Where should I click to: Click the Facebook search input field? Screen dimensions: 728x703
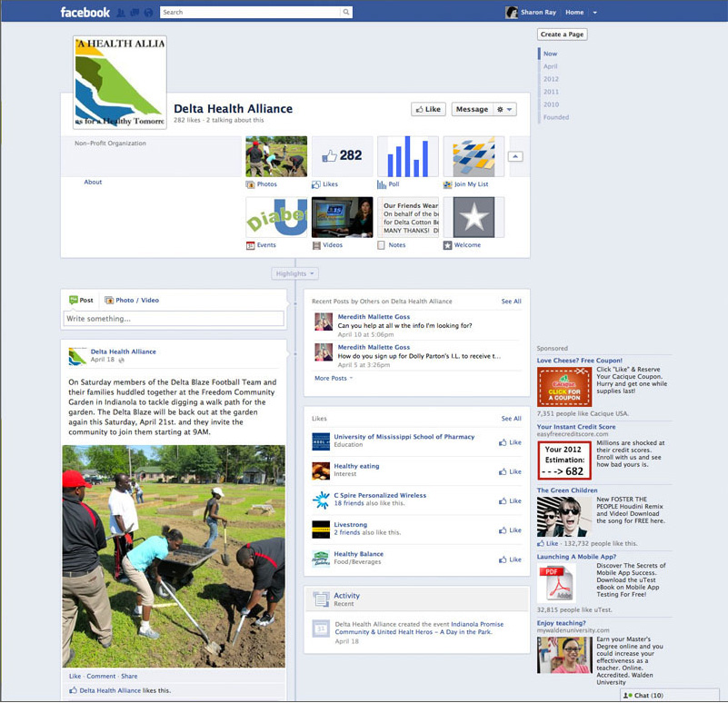[250, 12]
